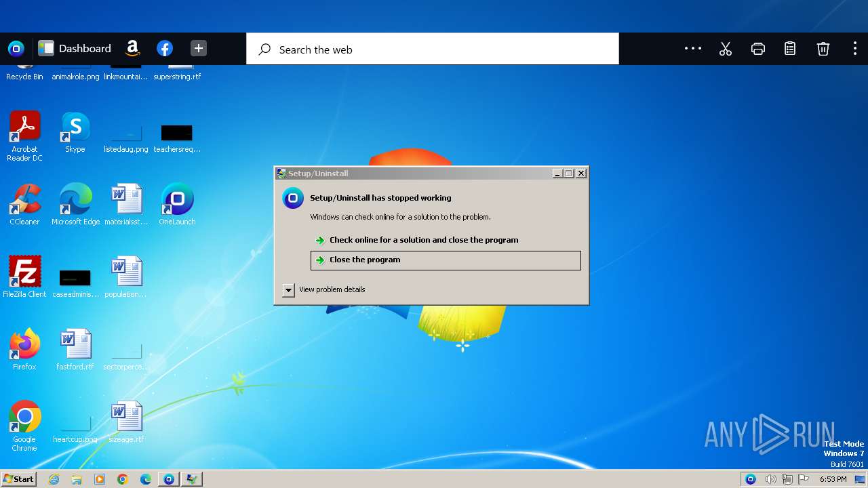Focus the Search the web field
The image size is (868, 488).
(x=433, y=49)
